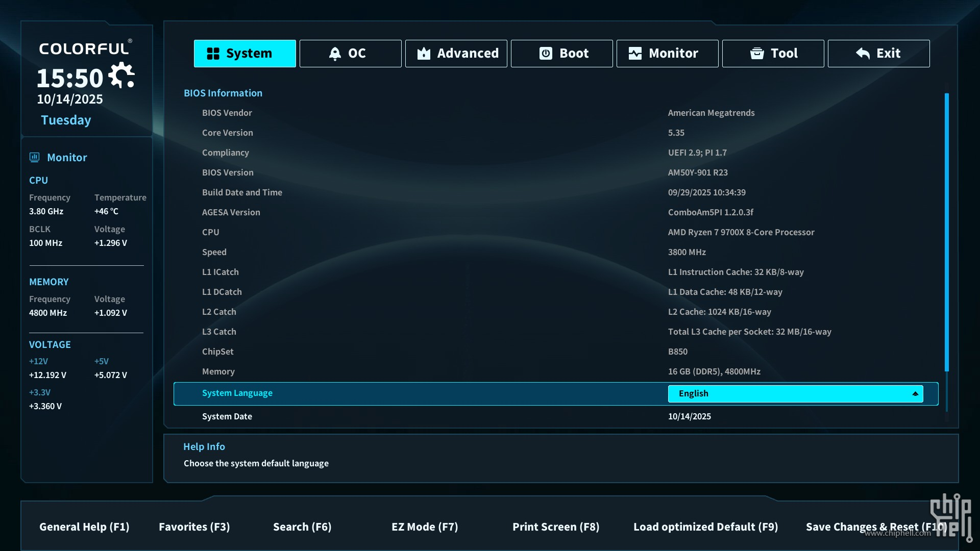The image size is (980, 551).
Task: Select the System Language row label
Action: click(237, 393)
